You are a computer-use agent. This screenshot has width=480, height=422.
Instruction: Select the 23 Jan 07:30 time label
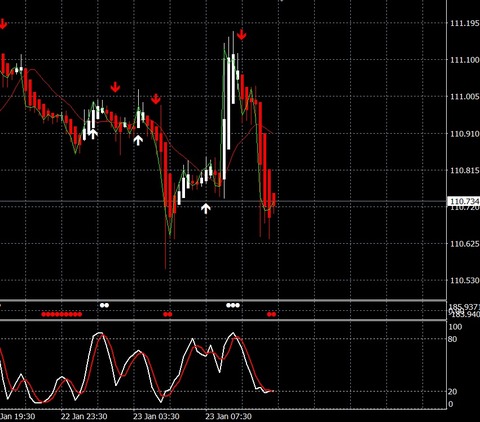click(228, 416)
